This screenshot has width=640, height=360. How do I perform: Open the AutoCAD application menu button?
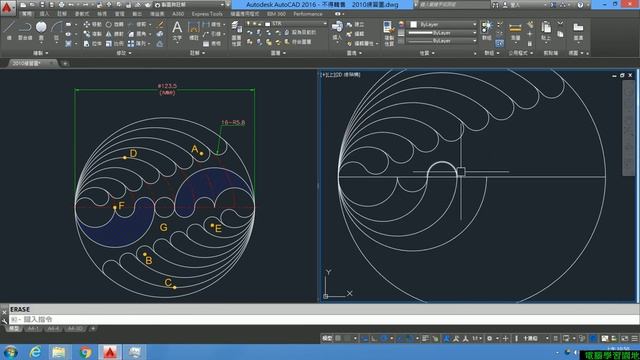pos(7,7)
